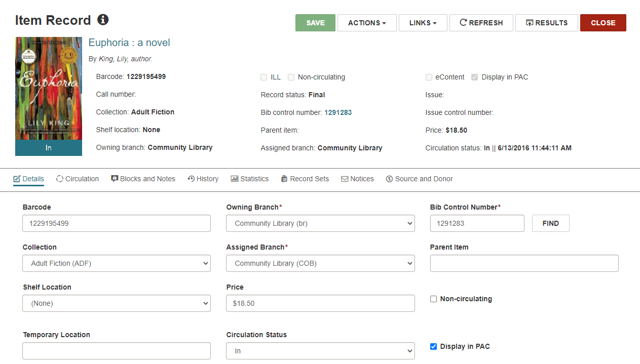Click the Statistics chart icon
This screenshot has width=640, height=364.
[235, 179]
